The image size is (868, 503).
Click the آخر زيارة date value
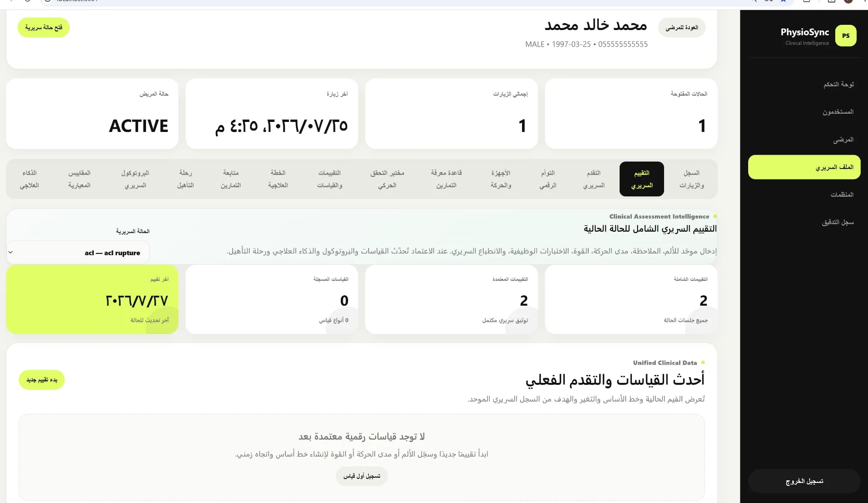(281, 126)
